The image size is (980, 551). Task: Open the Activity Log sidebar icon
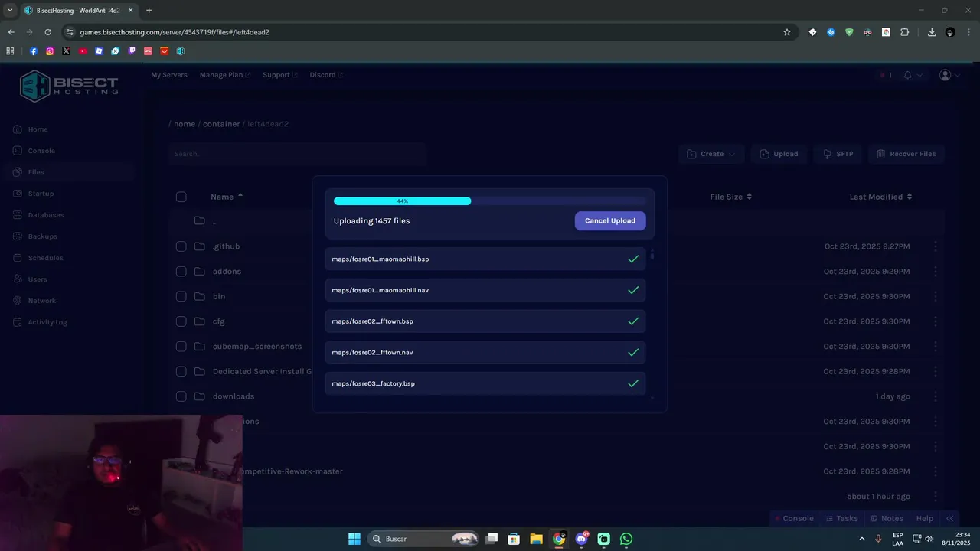(x=18, y=322)
